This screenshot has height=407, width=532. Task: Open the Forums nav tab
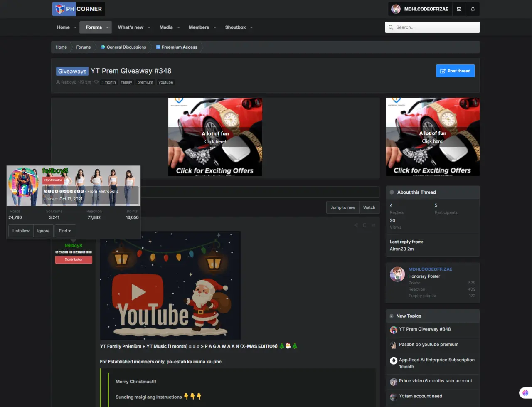click(94, 27)
